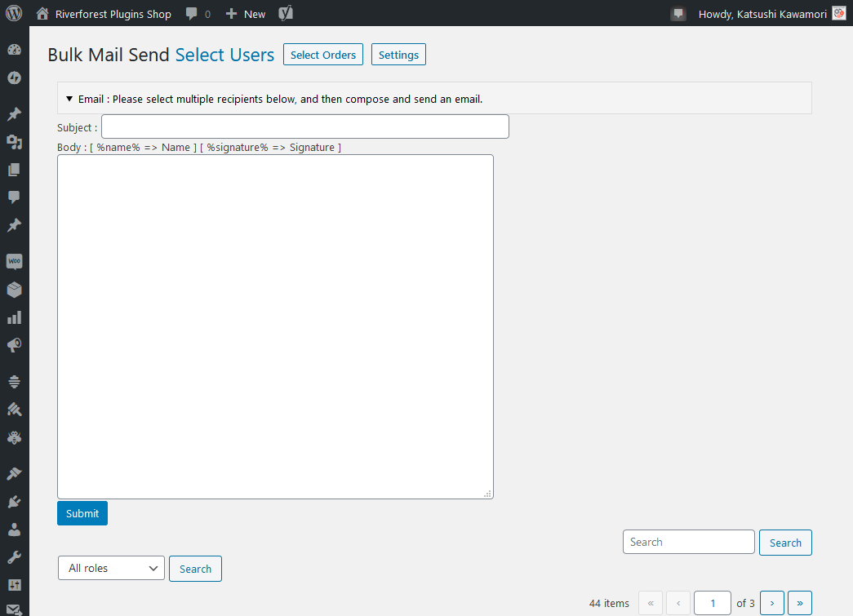Open the Marketing megaphone icon
Screen dimensions: 853x616
14,345
